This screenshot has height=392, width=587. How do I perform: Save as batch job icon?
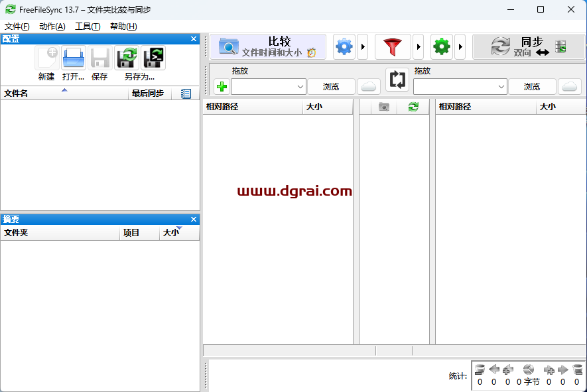(x=153, y=58)
